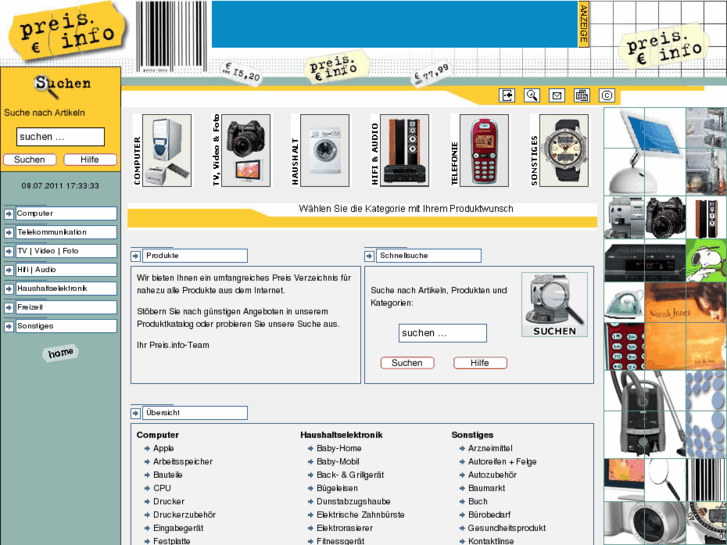Click the login arrow icon in toolbar
Image resolution: width=727 pixels, height=545 pixels.
[x=507, y=96]
